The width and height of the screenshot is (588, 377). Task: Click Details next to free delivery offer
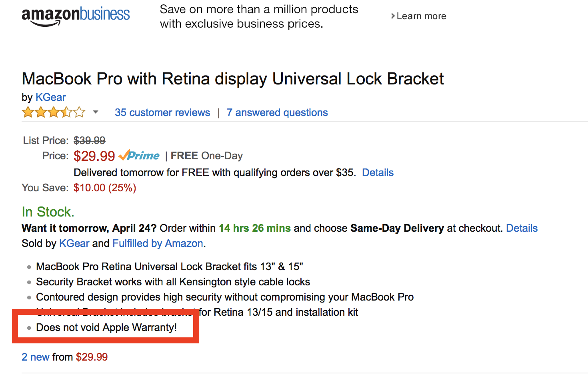pos(378,172)
